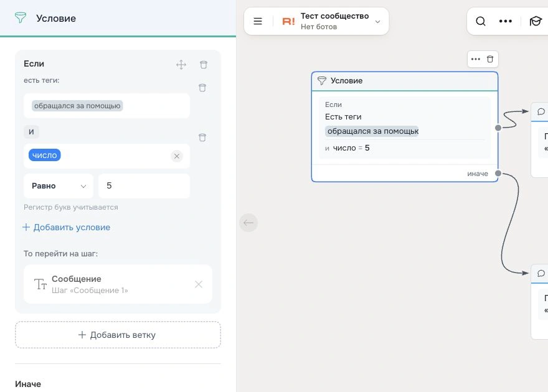Click the 'Добавить ветку' button

click(x=118, y=335)
